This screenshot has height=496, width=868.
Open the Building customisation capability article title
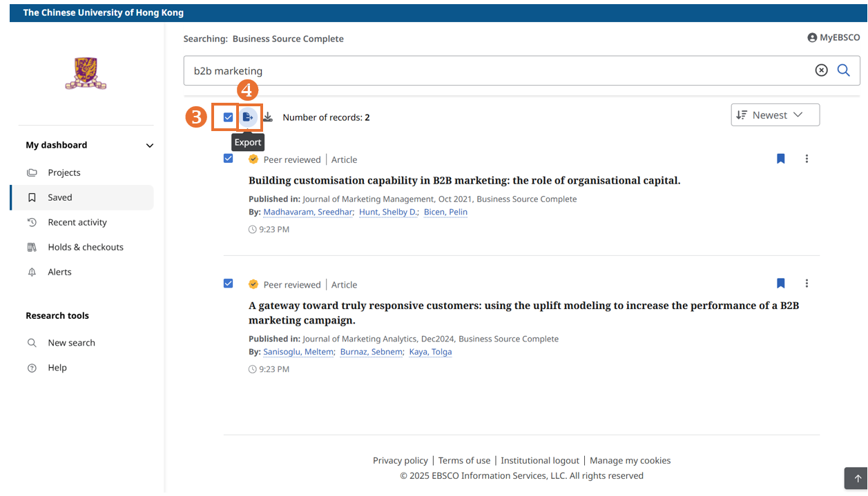(x=465, y=181)
